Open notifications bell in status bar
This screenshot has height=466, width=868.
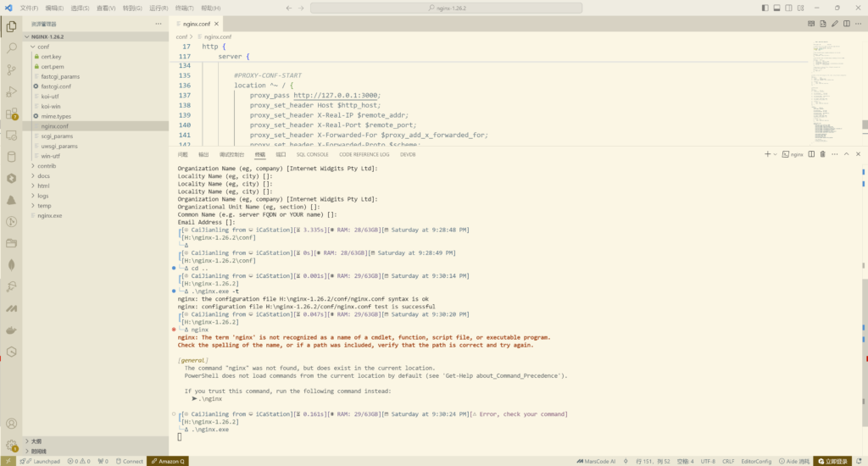pos(859,461)
